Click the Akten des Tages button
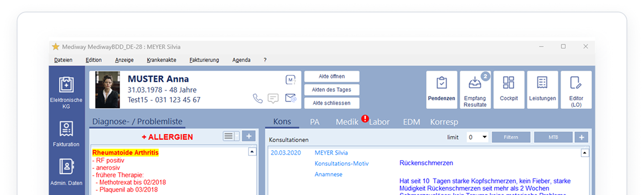 click(x=332, y=90)
